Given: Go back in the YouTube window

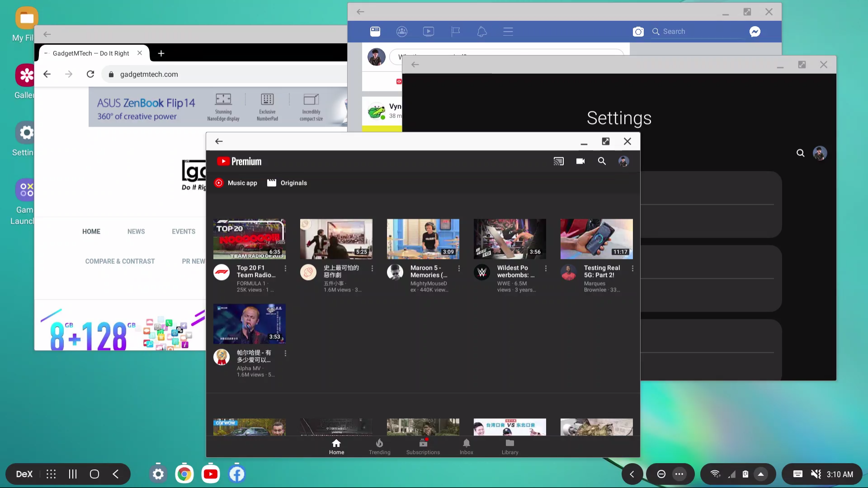Looking at the screenshot, I should (x=219, y=141).
